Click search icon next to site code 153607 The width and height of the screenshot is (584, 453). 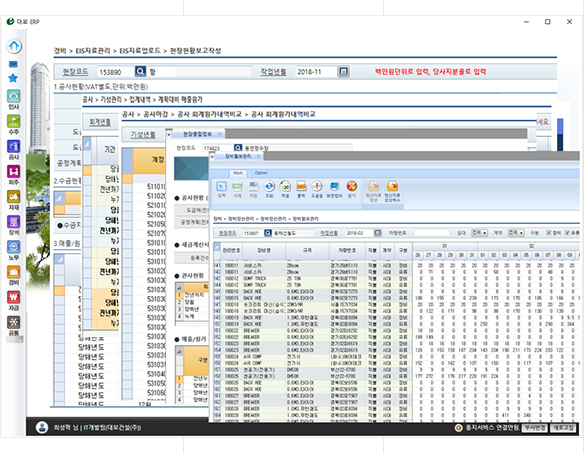pos(268,233)
